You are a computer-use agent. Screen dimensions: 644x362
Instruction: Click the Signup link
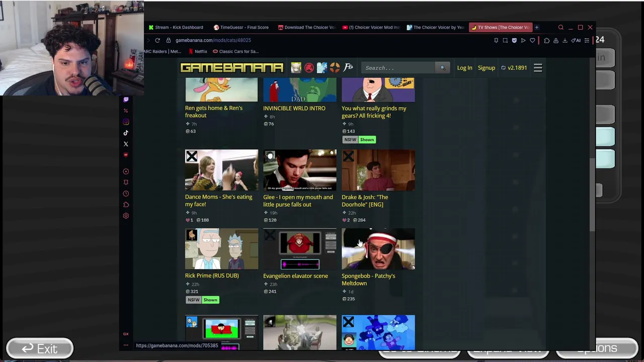487,68
